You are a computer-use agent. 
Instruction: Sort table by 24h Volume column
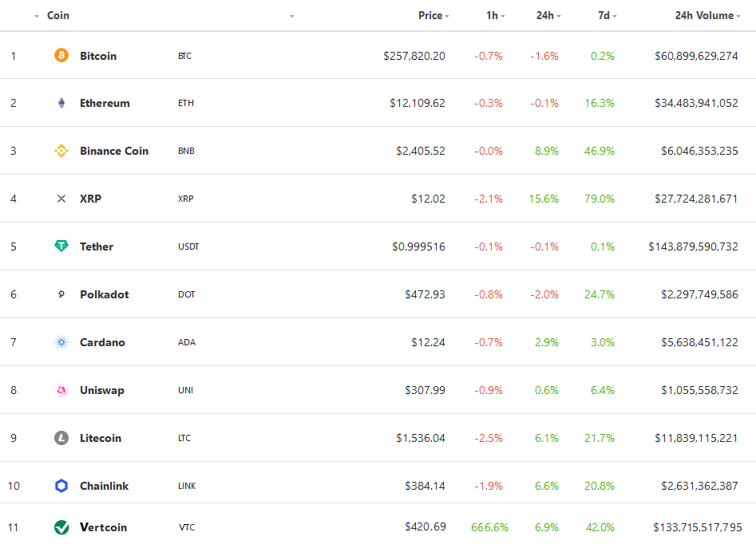707,15
